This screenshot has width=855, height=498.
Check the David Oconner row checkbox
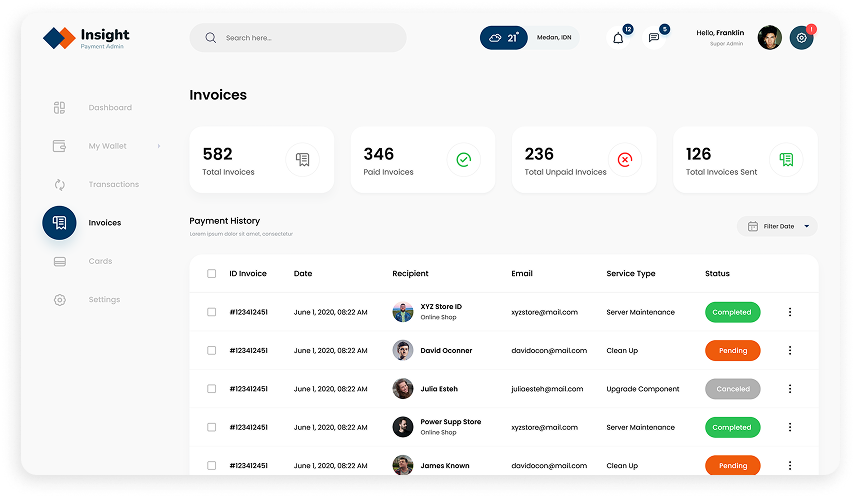[212, 350]
